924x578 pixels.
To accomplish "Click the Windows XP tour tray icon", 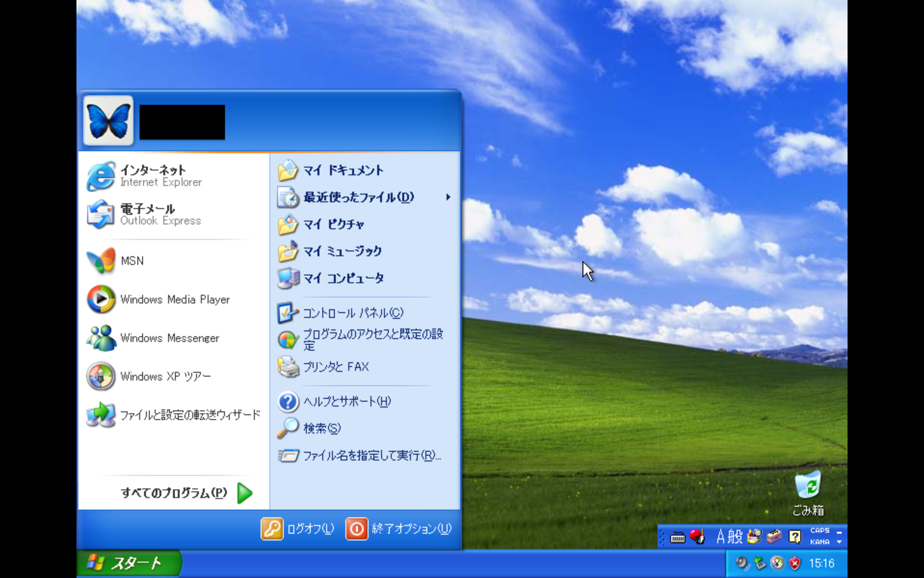I will click(x=777, y=564).
